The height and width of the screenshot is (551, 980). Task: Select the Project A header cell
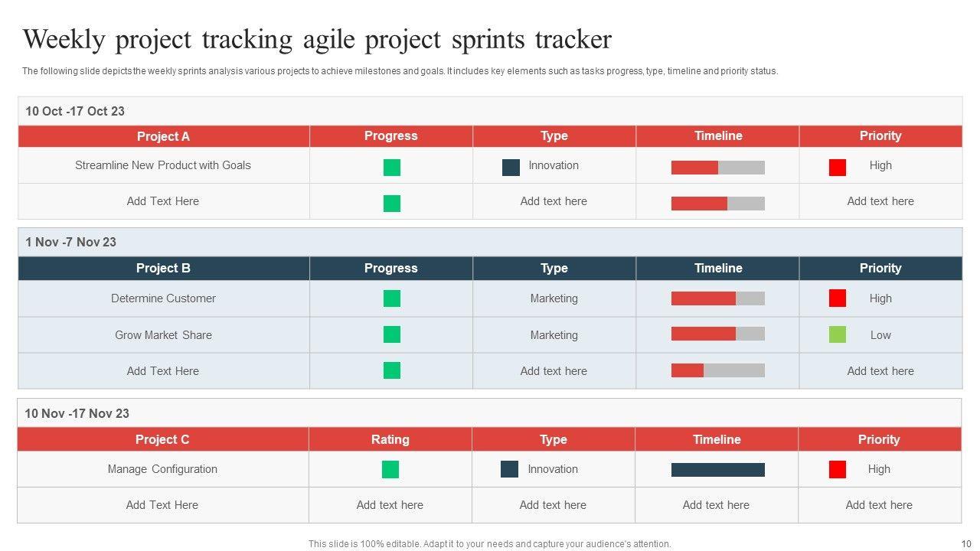pos(163,136)
